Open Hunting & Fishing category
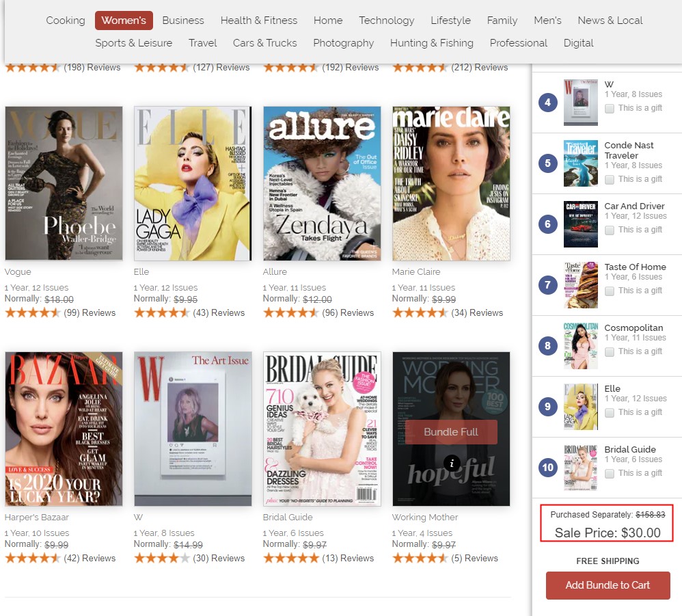 [x=431, y=43]
